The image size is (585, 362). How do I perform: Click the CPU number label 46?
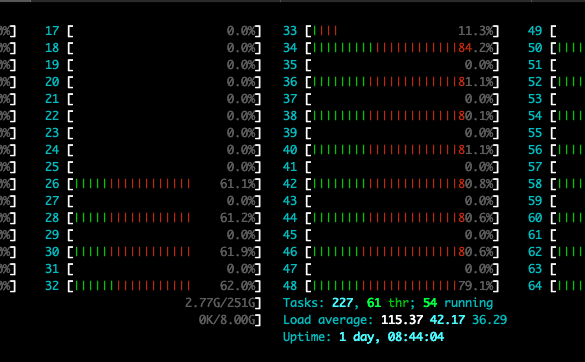click(x=290, y=252)
